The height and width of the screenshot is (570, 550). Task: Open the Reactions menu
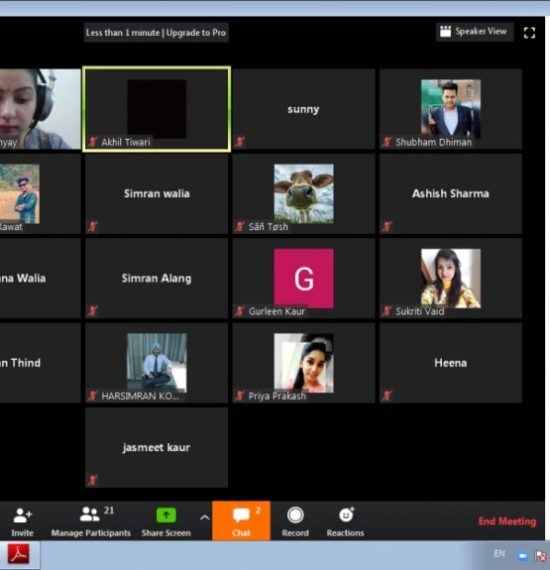tap(345, 521)
